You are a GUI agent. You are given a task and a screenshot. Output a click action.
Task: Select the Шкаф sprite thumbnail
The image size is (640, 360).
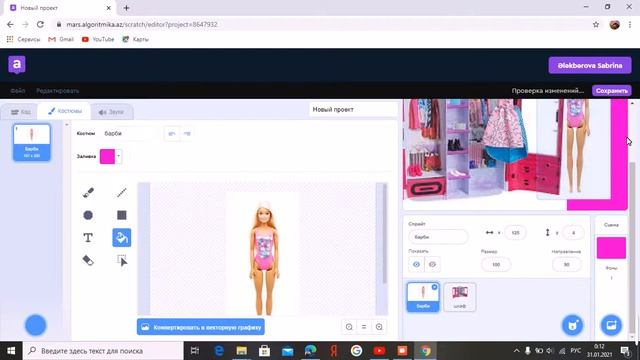click(460, 297)
